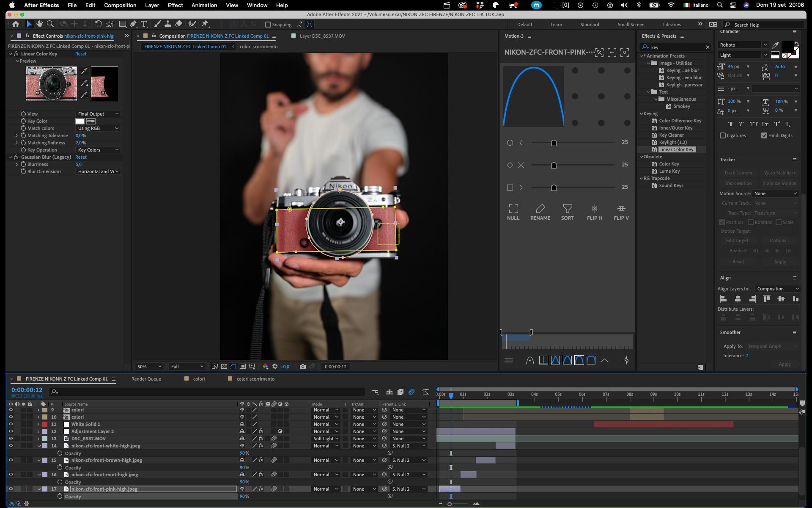Open the Match colors Using RGB dropdown

coord(98,128)
